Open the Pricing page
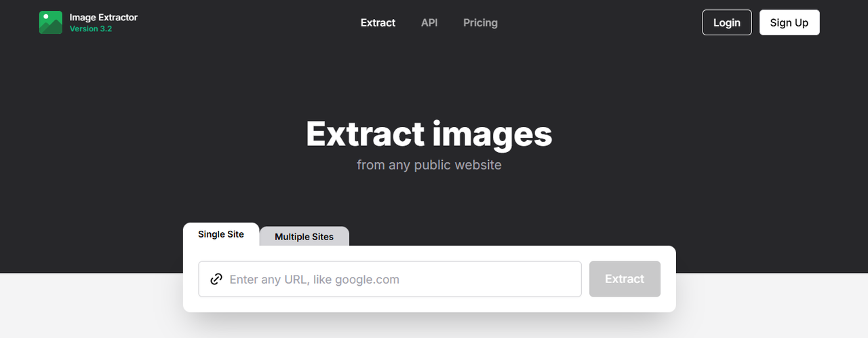The image size is (868, 338). tap(480, 22)
